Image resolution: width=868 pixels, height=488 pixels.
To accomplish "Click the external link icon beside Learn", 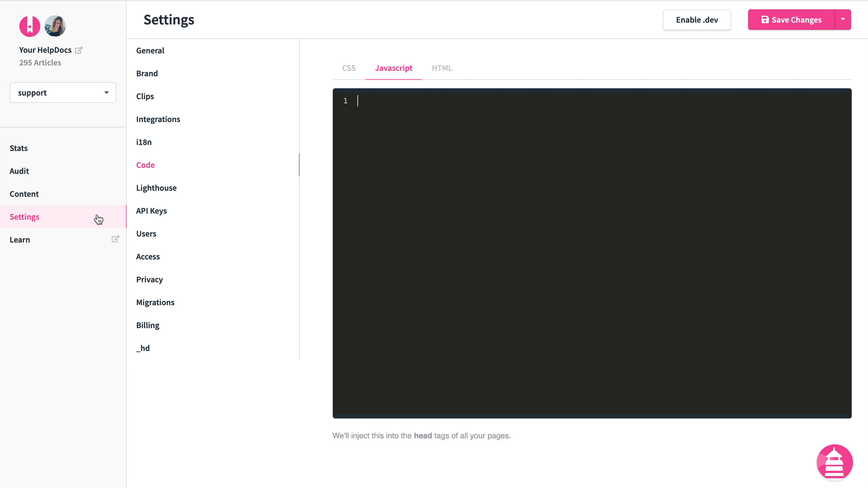I will (115, 239).
